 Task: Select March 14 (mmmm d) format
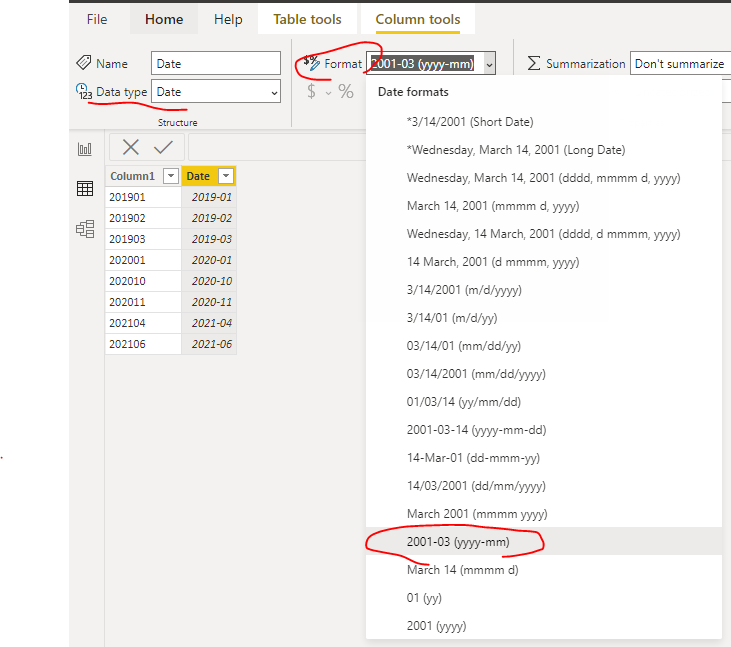[544, 569]
